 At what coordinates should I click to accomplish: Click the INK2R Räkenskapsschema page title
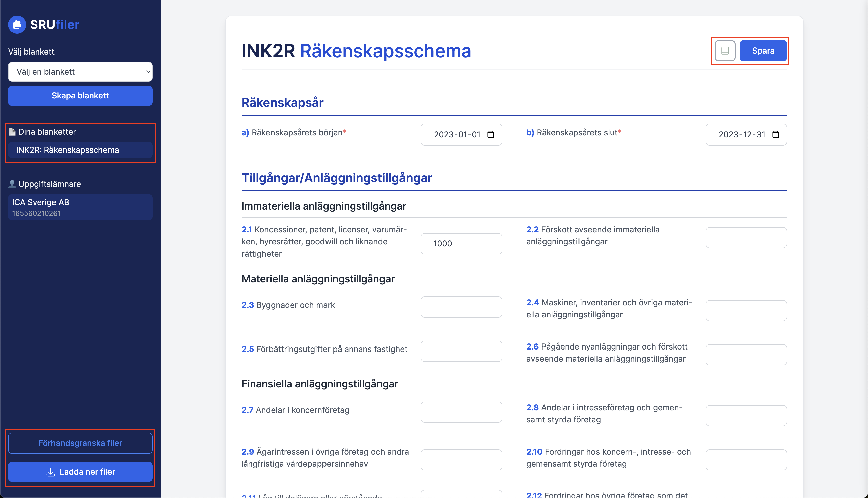356,51
